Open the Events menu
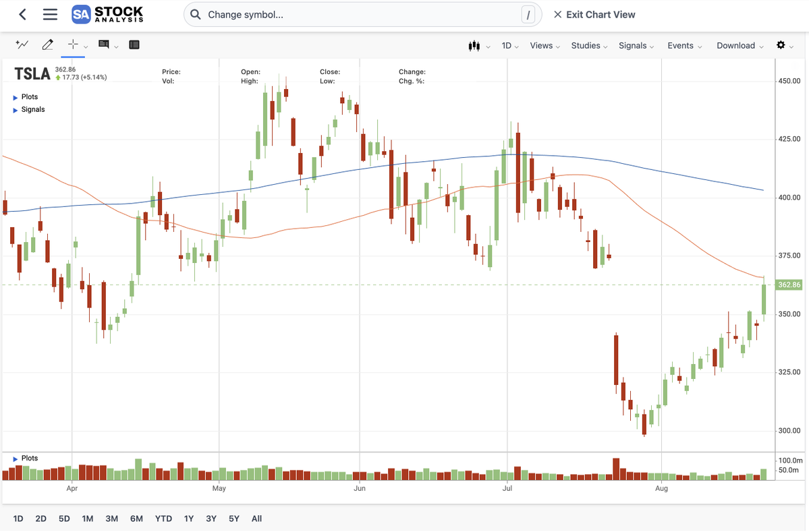This screenshot has height=532, width=809. pyautogui.click(x=685, y=46)
